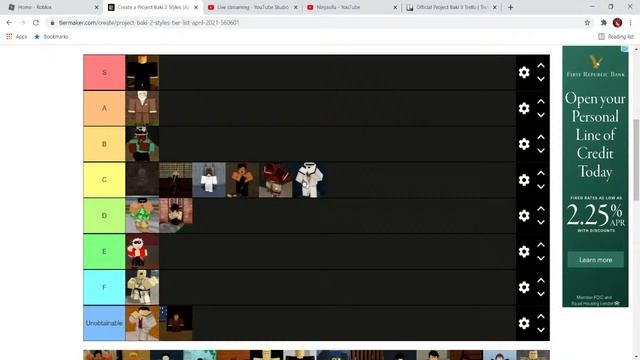The width and height of the screenshot is (640, 360).
Task: Select the red-shirt character in C tier
Action: [276, 180]
